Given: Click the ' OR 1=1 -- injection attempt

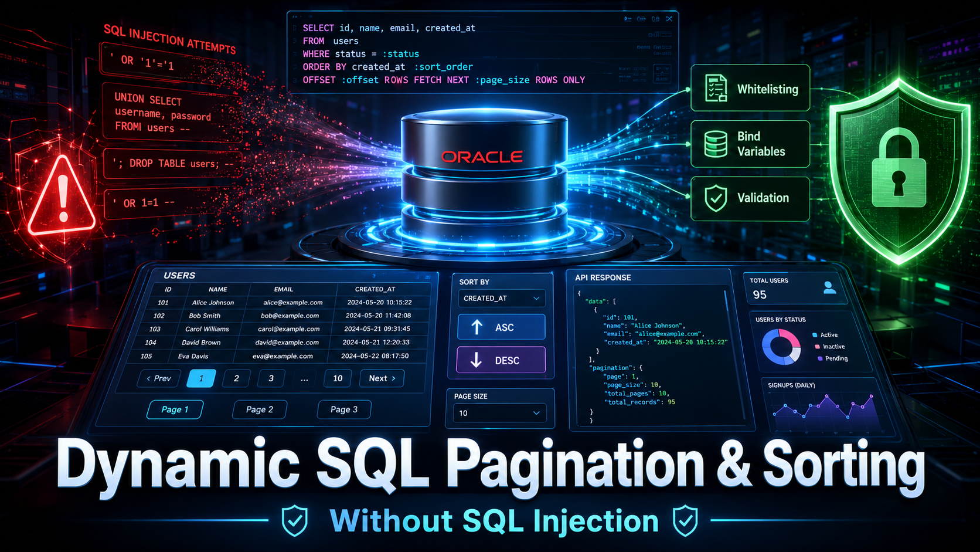Looking at the screenshot, I should [x=173, y=203].
